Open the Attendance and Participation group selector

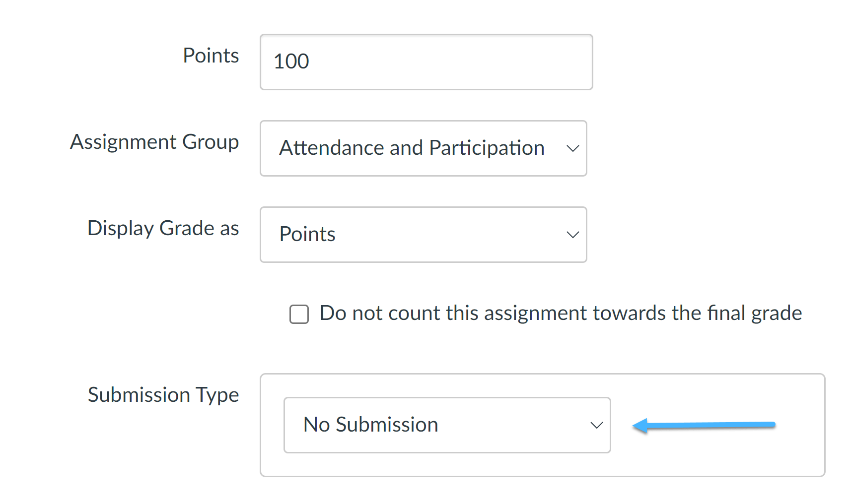[423, 148]
